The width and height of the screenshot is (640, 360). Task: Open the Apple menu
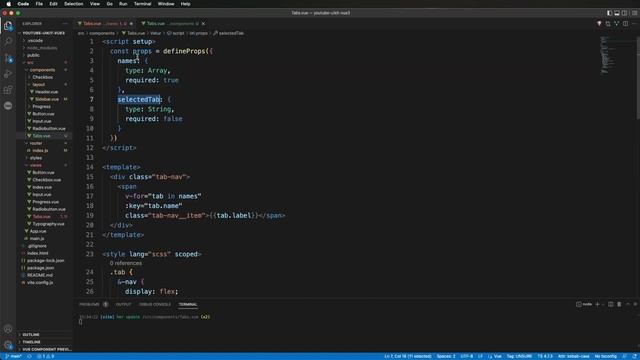coord(9,4)
